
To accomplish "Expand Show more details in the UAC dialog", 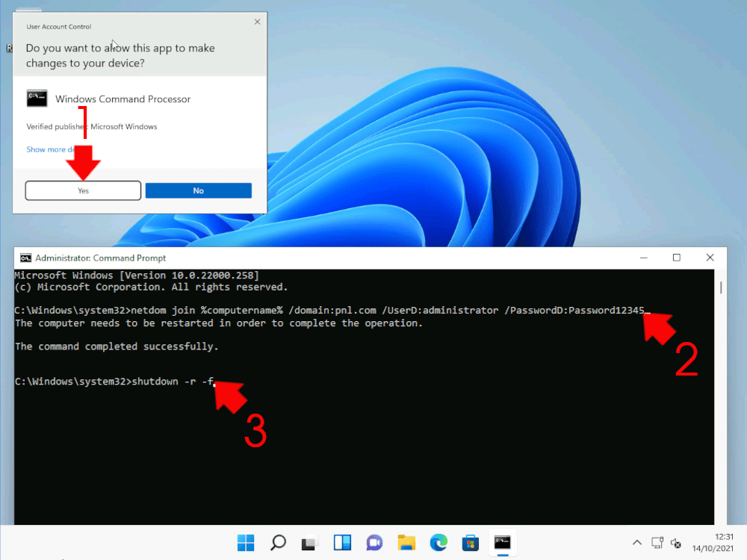I will pos(49,149).
